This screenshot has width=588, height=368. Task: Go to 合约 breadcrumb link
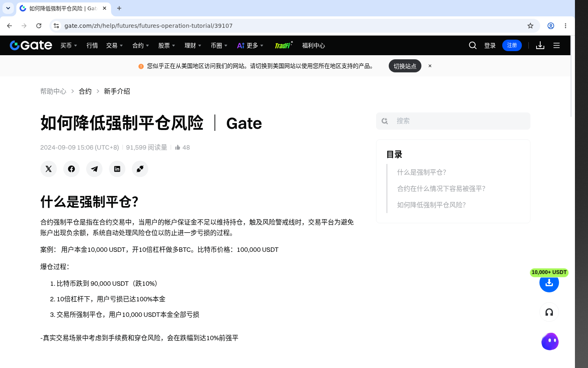tap(85, 91)
